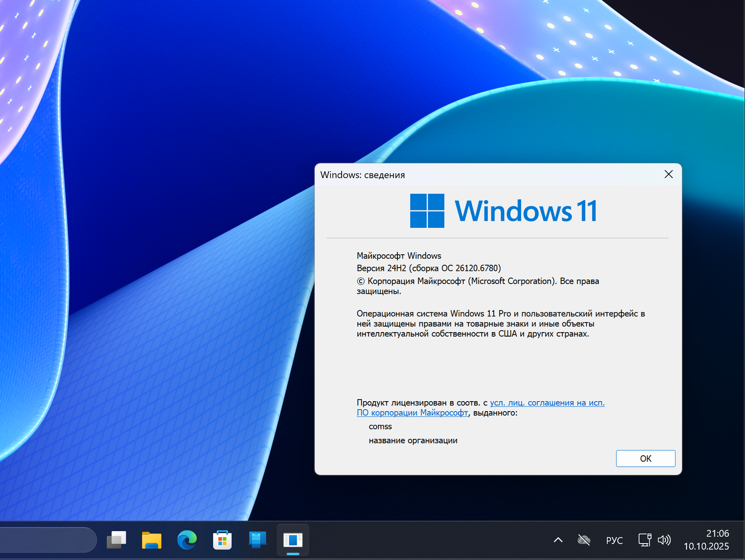Open Task View on the taskbar
This screenshot has width=745, height=560.
116,540
